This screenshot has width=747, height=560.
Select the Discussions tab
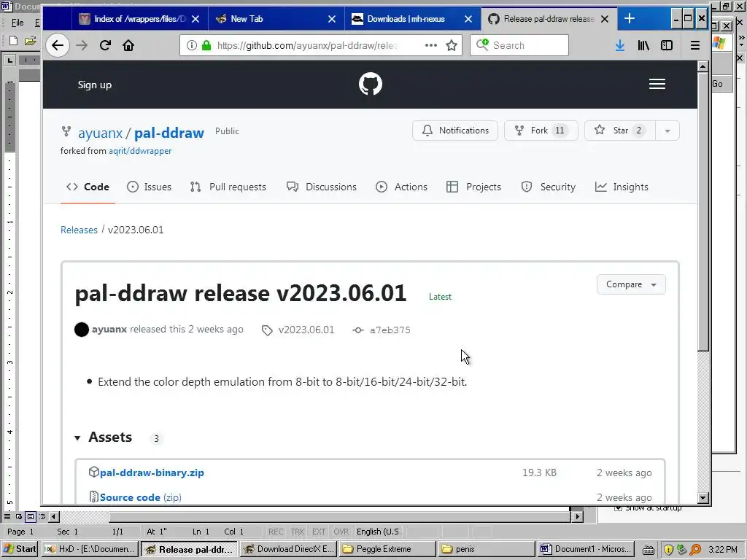tap(322, 187)
